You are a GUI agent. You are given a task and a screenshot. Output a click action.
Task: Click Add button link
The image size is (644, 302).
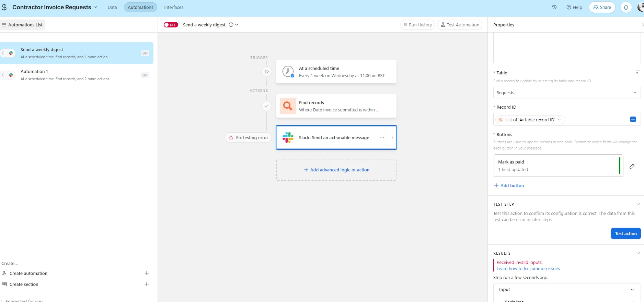pos(509,185)
